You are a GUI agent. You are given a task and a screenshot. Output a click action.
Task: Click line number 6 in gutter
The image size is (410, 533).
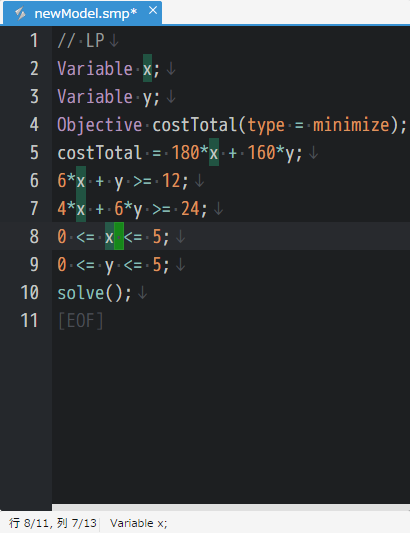34,180
